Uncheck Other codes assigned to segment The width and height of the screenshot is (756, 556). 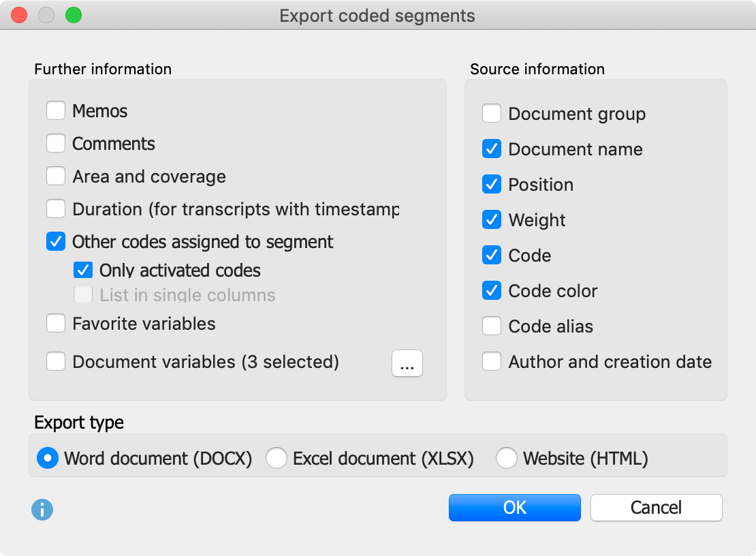click(56, 241)
